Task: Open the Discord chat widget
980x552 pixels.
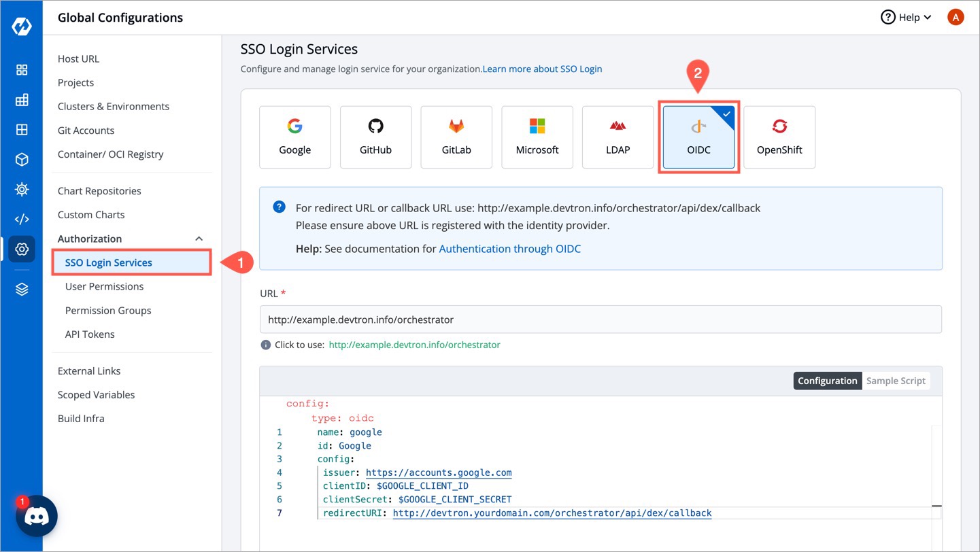Action: pyautogui.click(x=36, y=515)
